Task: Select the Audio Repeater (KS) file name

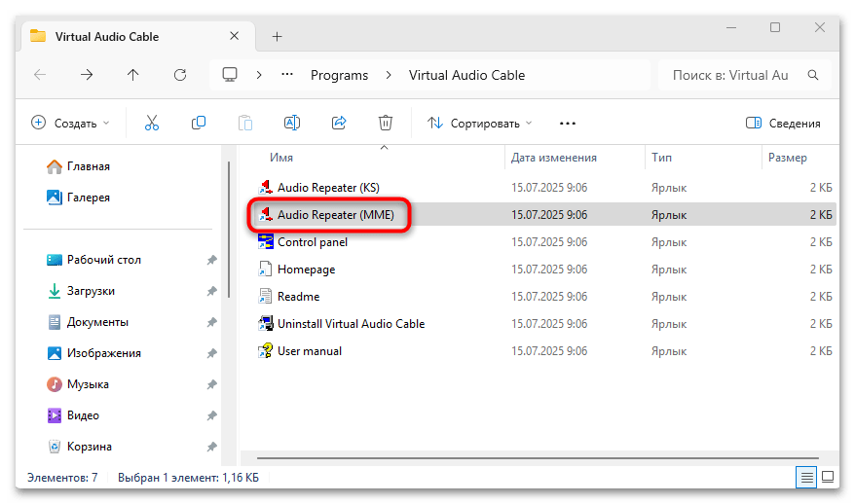Action: tap(328, 188)
